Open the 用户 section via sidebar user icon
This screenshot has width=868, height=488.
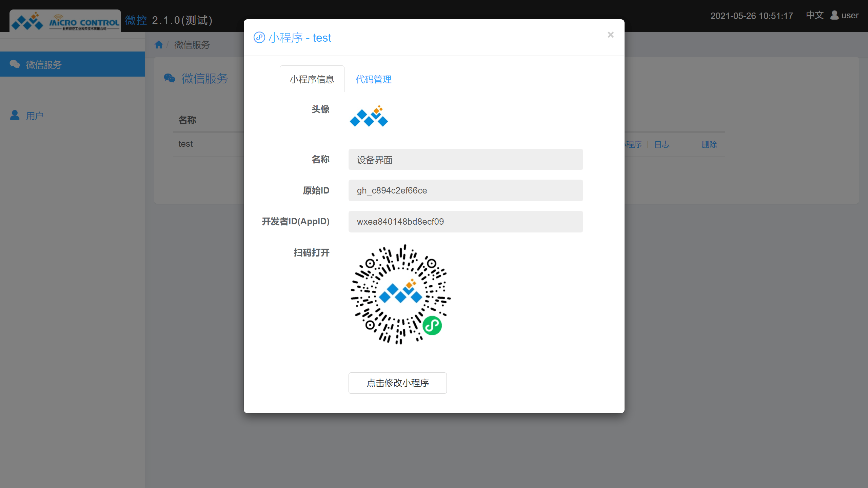point(15,116)
